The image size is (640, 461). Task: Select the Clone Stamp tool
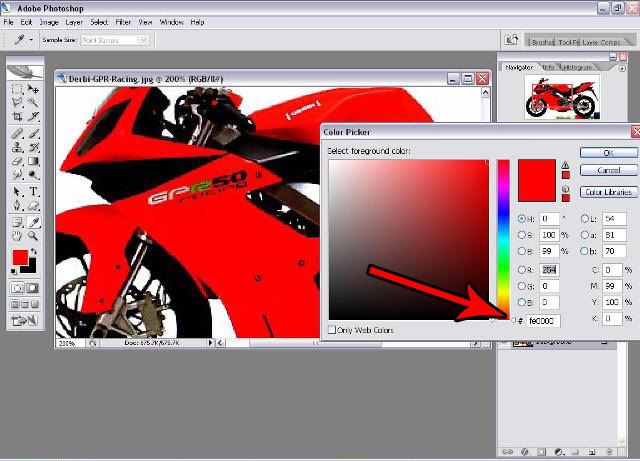(x=17, y=147)
